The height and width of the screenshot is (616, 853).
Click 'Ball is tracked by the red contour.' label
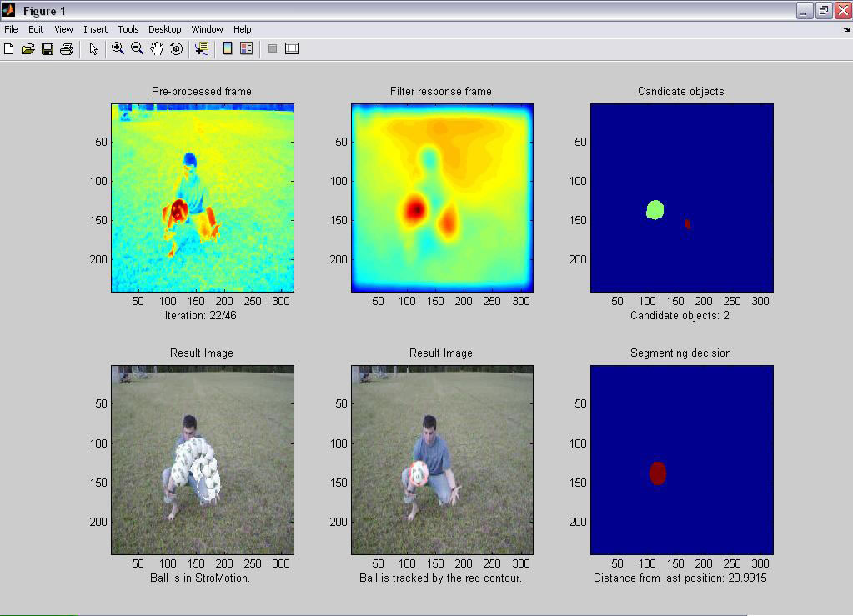[440, 578]
